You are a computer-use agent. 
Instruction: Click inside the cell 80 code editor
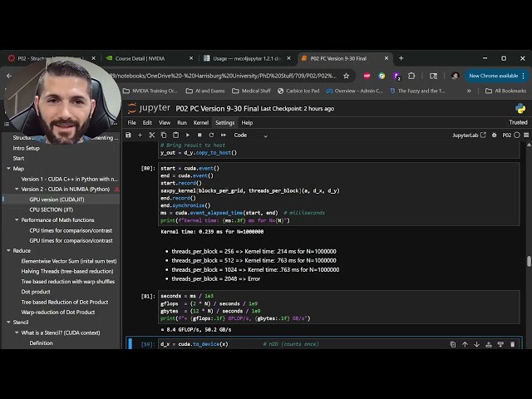[338, 194]
